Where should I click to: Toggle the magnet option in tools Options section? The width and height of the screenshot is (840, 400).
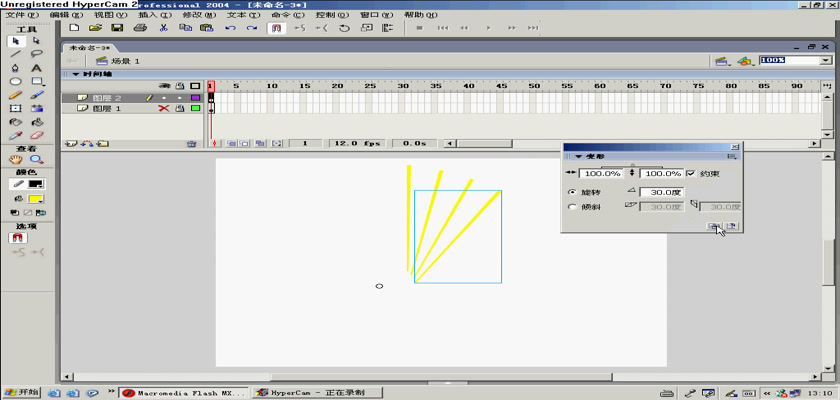point(18,238)
